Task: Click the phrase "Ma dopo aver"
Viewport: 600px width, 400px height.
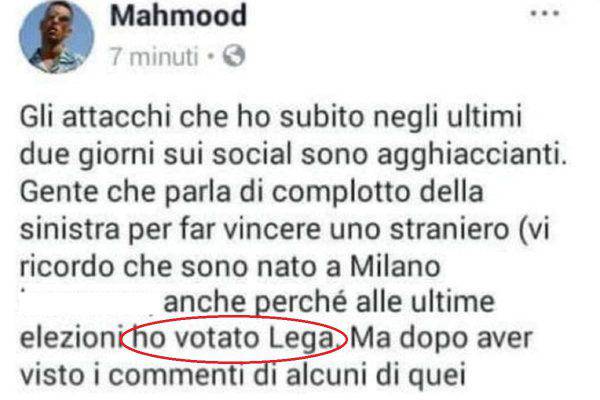Action: pyautogui.click(x=442, y=338)
